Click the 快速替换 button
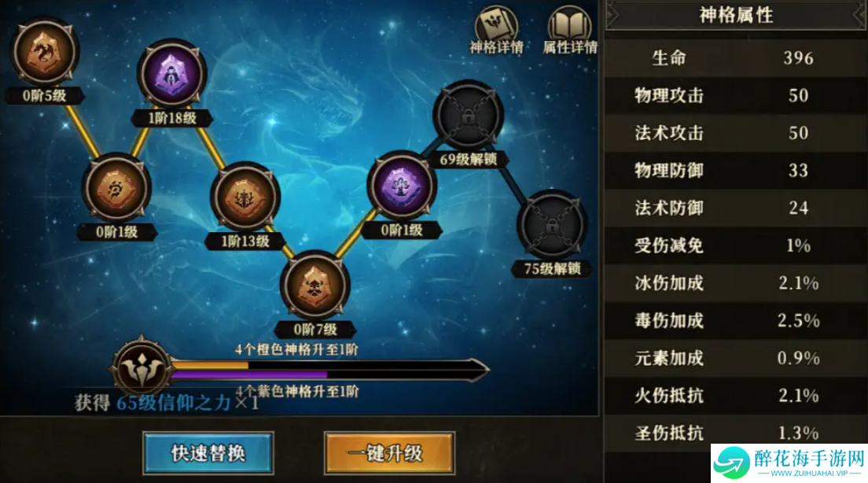 [208, 453]
